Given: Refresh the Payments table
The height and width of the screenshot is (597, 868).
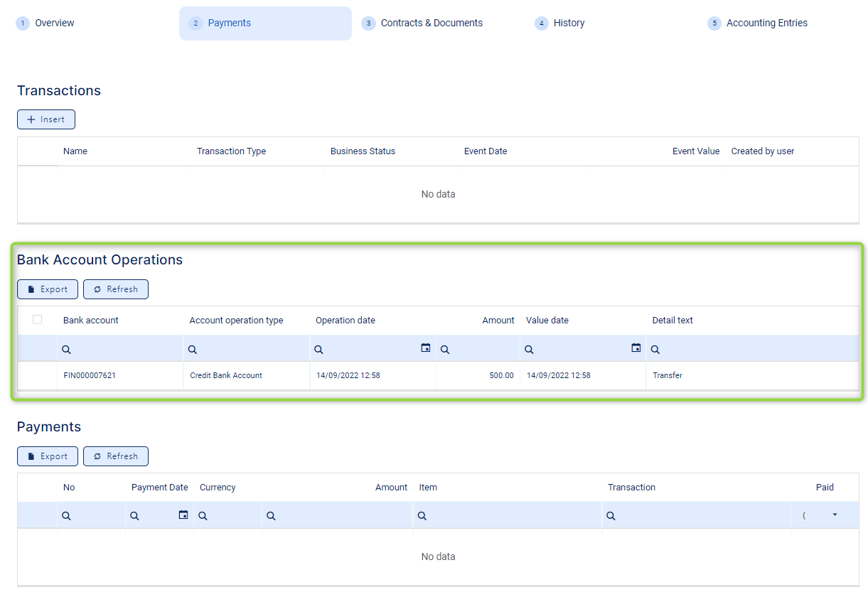Looking at the screenshot, I should [x=116, y=456].
